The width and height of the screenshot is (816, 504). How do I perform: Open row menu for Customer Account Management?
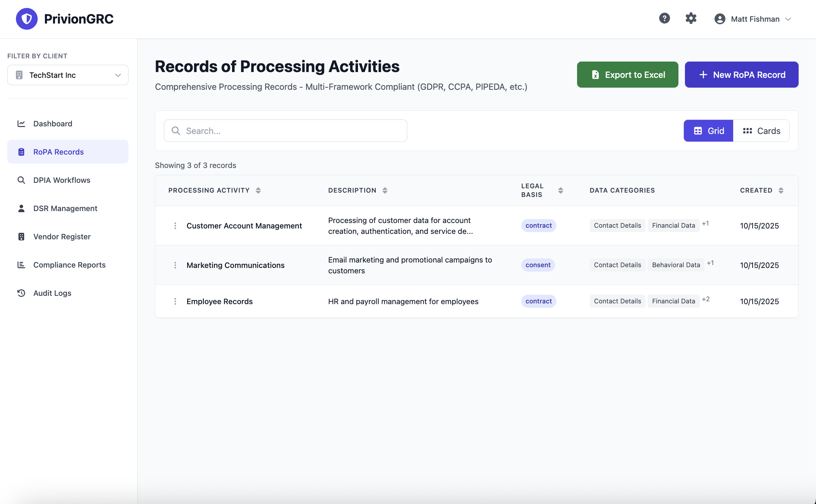coord(175,226)
